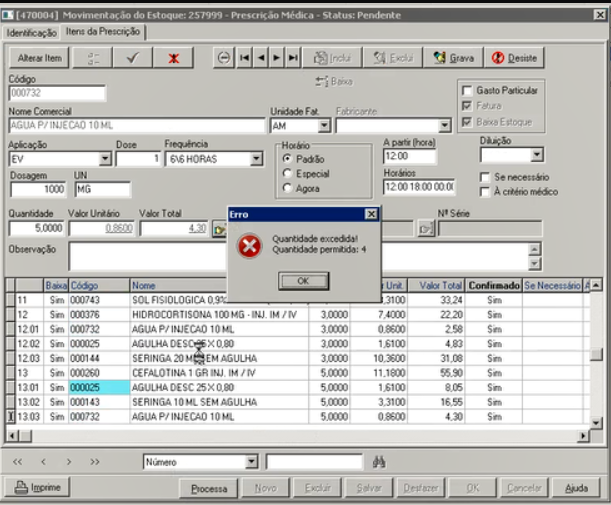This screenshot has width=611, height=505.
Task: Click the red X cancel toolbar button
Action: (x=173, y=58)
